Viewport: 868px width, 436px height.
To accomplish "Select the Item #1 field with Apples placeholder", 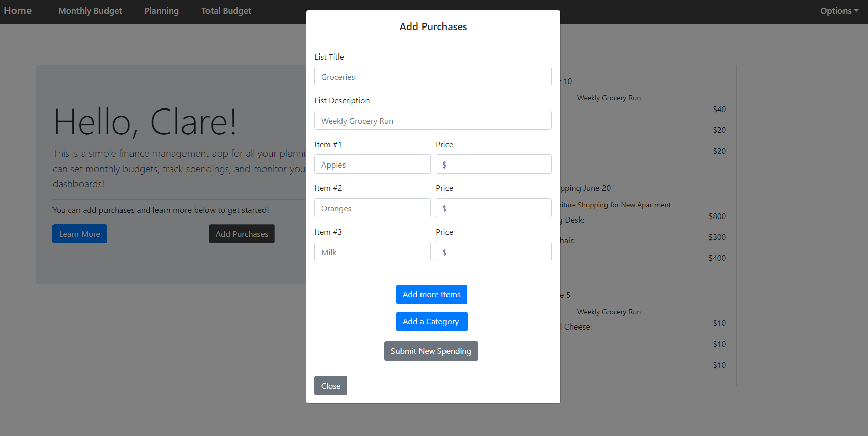I will coord(372,164).
